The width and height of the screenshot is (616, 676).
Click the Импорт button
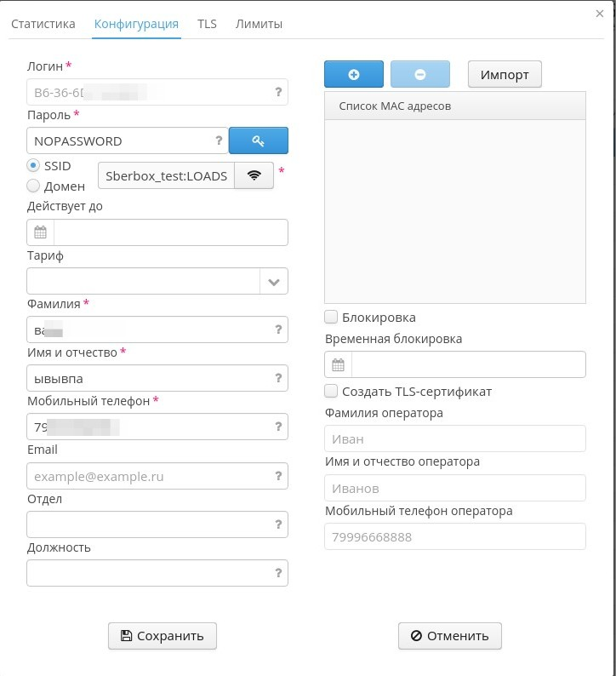click(x=505, y=75)
